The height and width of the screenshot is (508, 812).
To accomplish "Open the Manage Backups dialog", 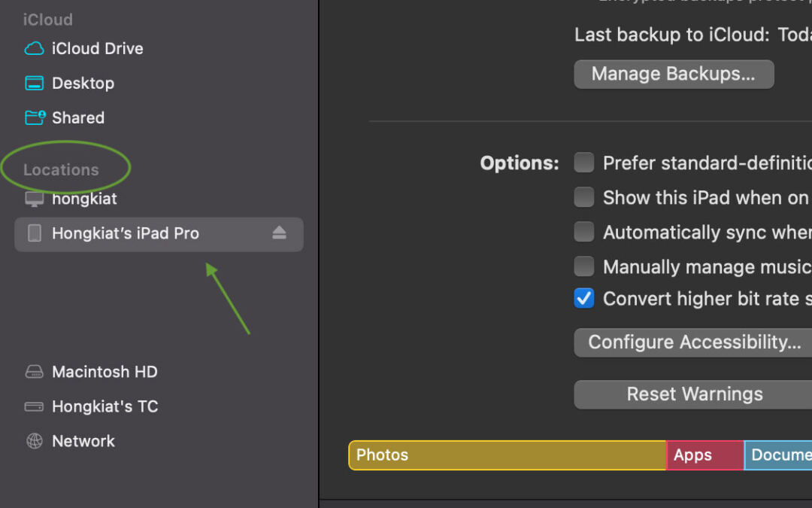I will pos(674,75).
